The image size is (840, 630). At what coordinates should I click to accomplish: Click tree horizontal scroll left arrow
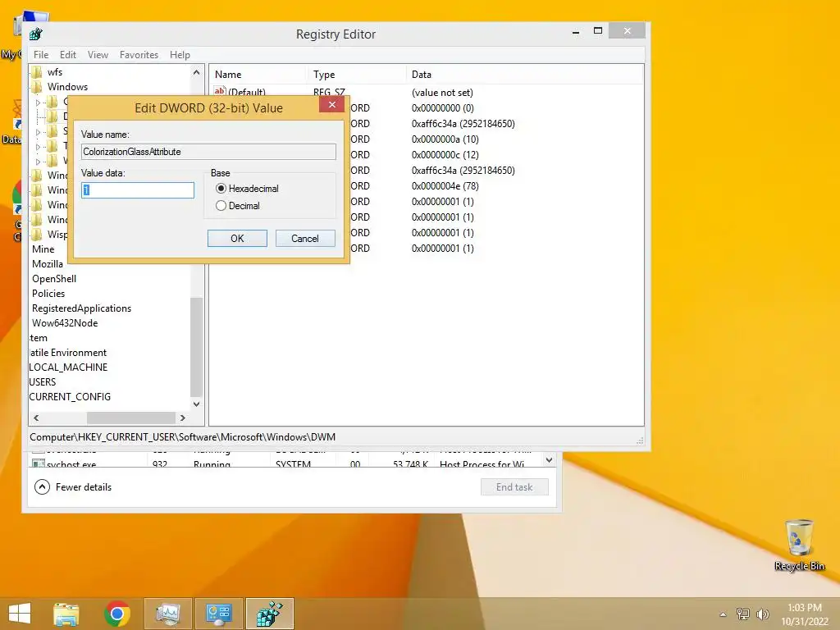36,418
